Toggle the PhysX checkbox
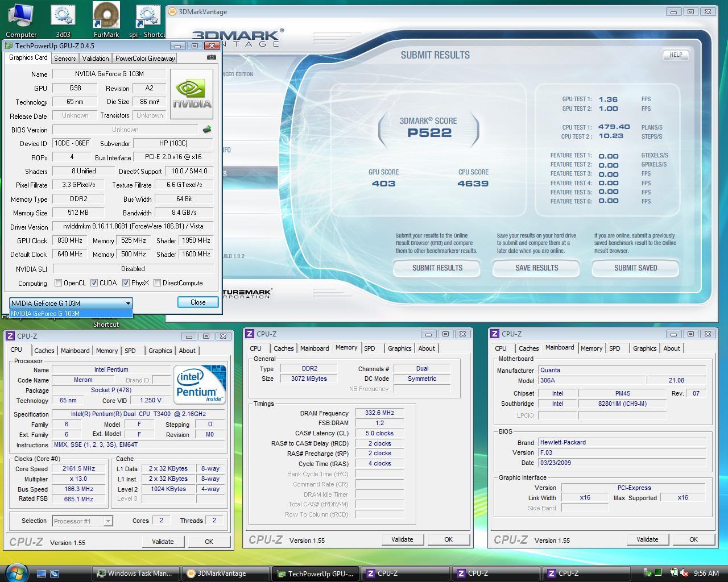The width and height of the screenshot is (728, 582). pos(126,283)
